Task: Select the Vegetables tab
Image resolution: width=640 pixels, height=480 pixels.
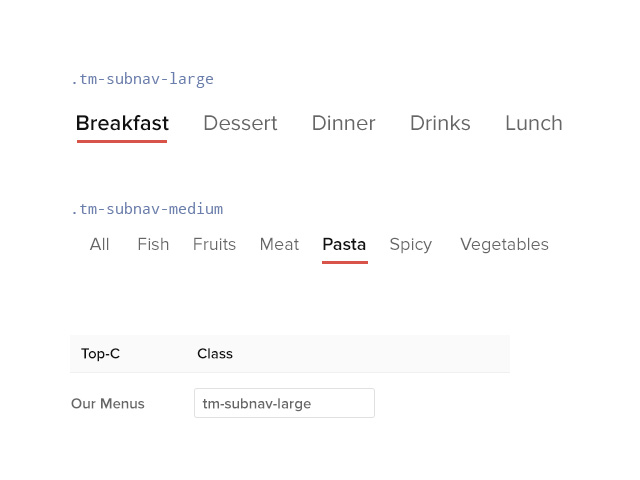Action: point(504,244)
